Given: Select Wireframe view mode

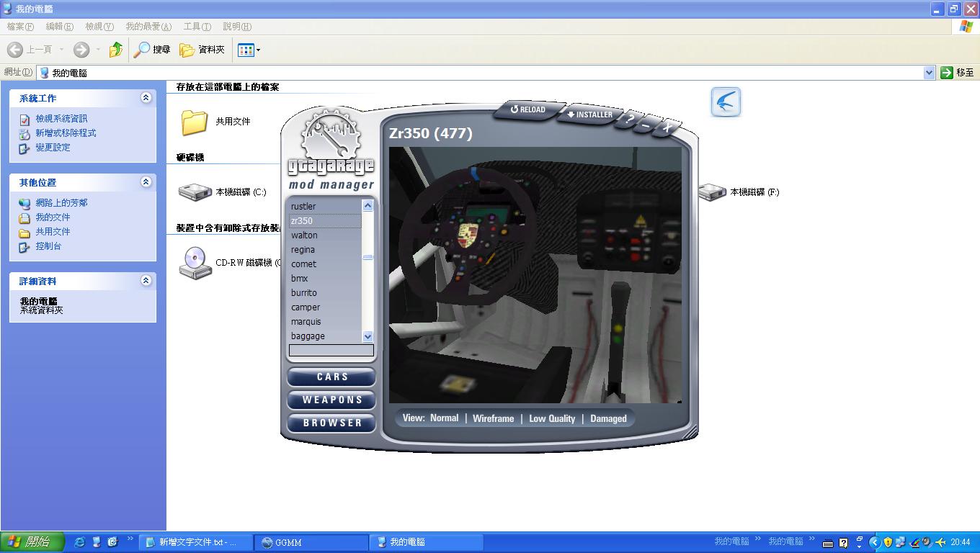Looking at the screenshot, I should click(493, 418).
